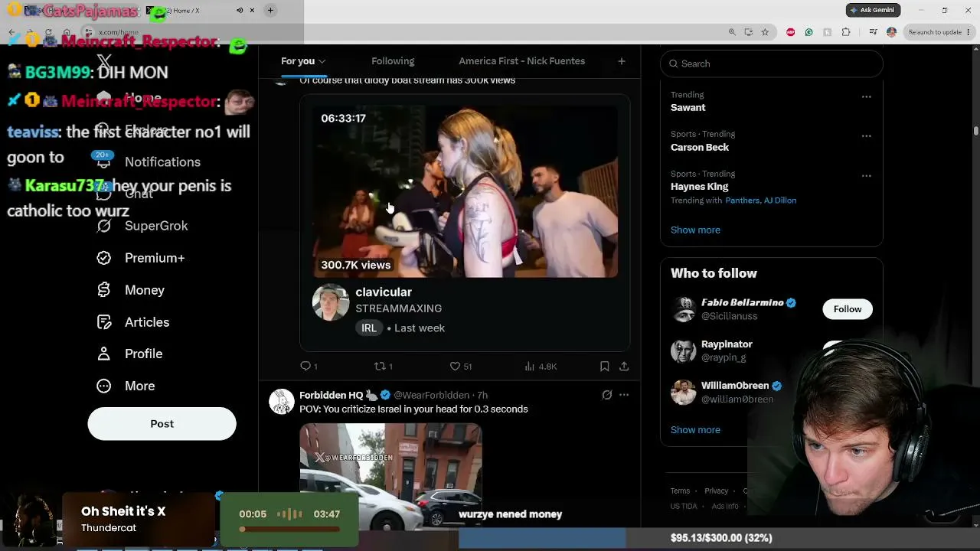Open Articles in the sidebar
Viewport: 980px width, 551px height.
(x=133, y=322)
